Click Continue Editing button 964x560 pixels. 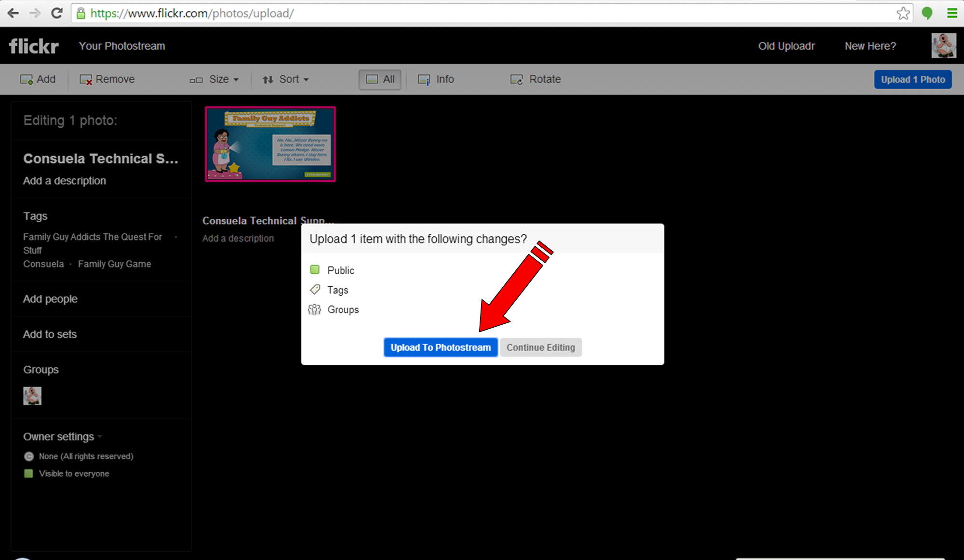point(541,347)
